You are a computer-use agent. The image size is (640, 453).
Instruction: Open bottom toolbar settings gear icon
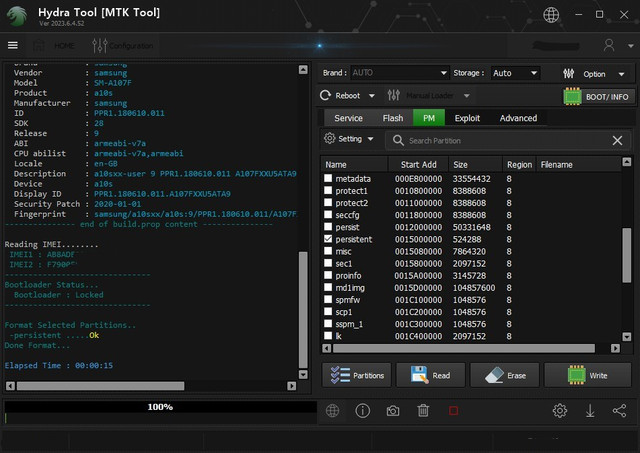pyautogui.click(x=560, y=411)
